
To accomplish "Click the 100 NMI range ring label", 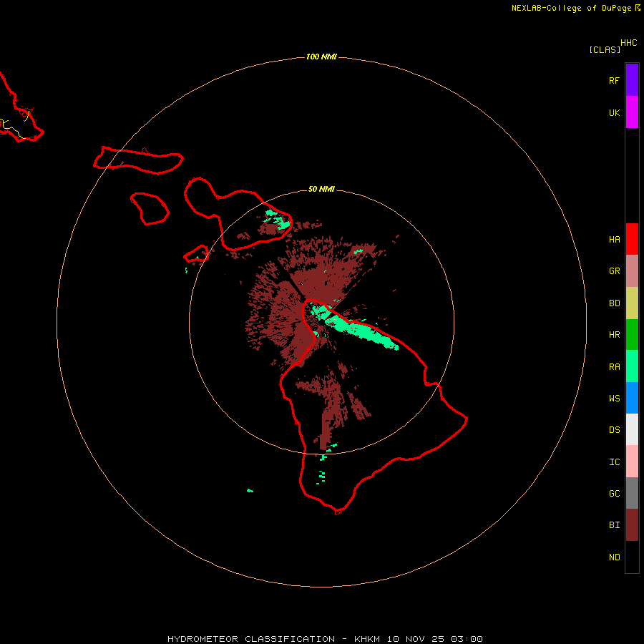I will (321, 57).
